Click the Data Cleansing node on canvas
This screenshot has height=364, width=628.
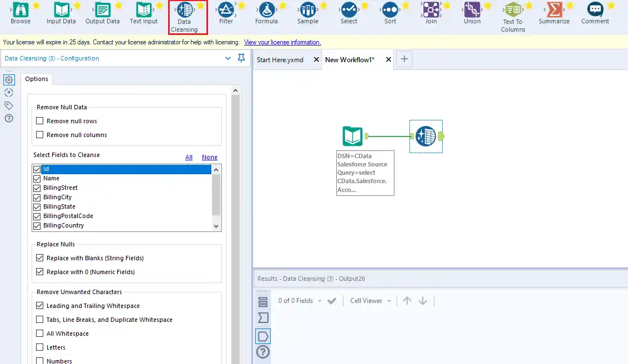(426, 136)
